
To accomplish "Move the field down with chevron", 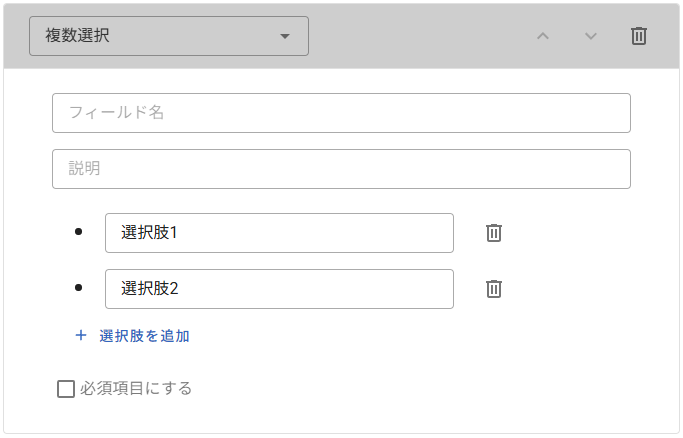I will tap(591, 36).
